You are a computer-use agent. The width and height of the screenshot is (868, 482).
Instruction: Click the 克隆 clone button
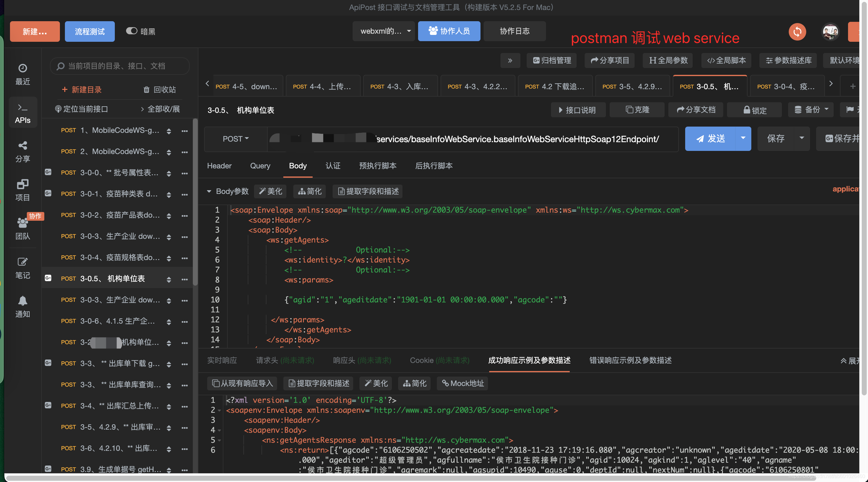click(x=637, y=110)
